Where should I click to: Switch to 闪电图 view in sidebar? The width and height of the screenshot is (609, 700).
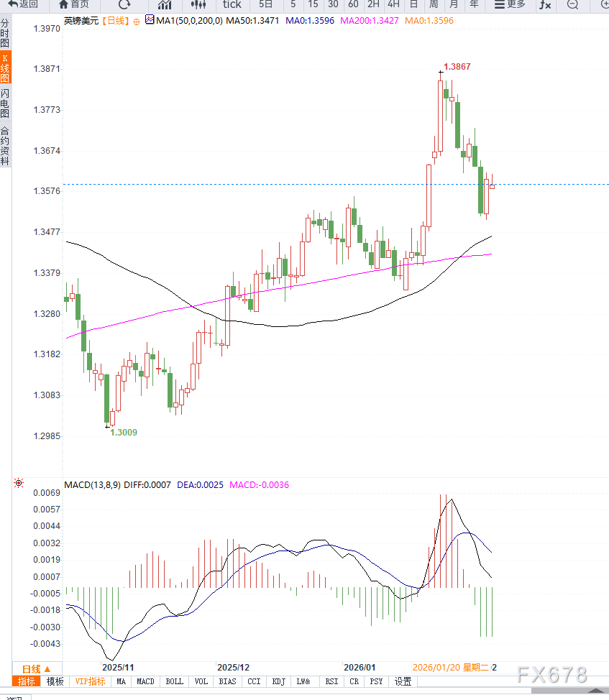(5, 103)
